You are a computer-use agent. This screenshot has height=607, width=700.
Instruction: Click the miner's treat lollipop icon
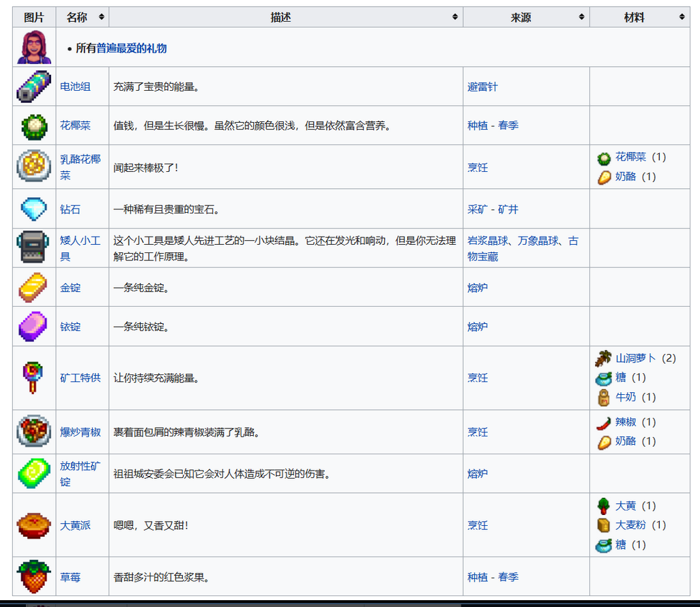(x=33, y=378)
